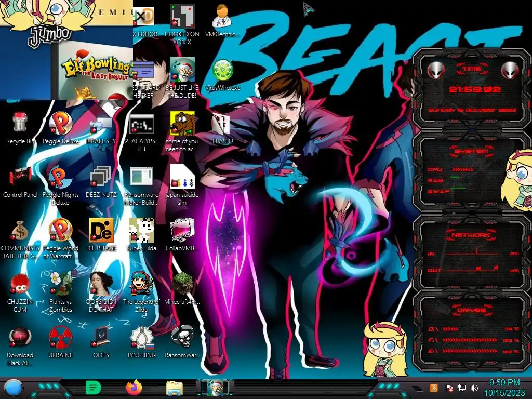Launch Firefox from the taskbar

(x=134, y=388)
